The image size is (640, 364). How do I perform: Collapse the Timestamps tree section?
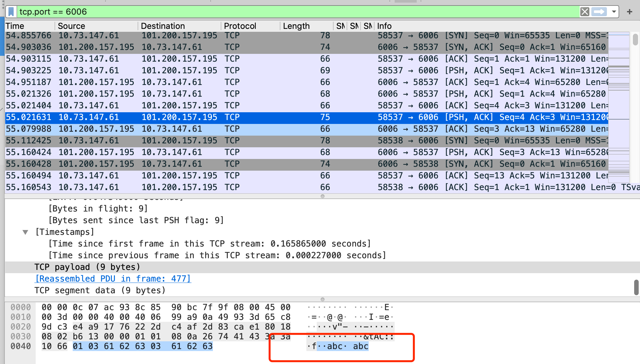[25, 232]
